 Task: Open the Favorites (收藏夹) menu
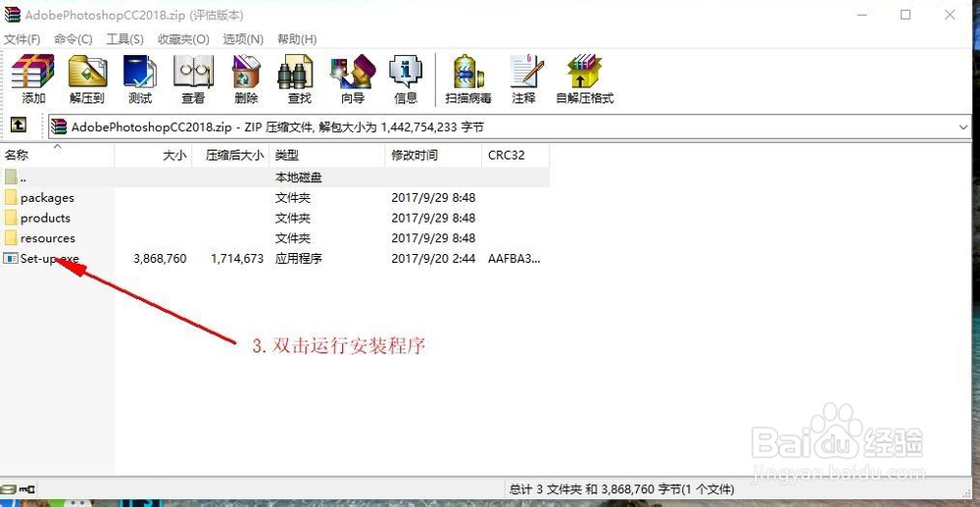(183, 39)
